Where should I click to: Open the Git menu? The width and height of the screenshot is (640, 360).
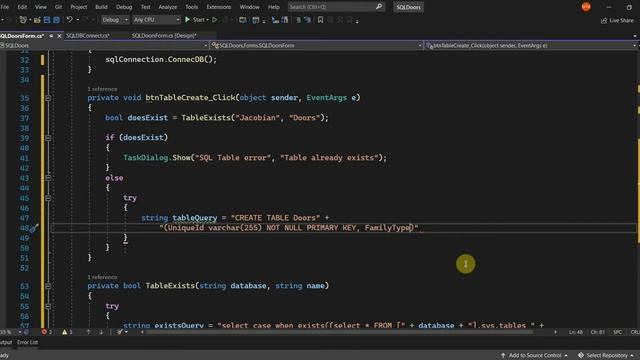tap(58, 7)
